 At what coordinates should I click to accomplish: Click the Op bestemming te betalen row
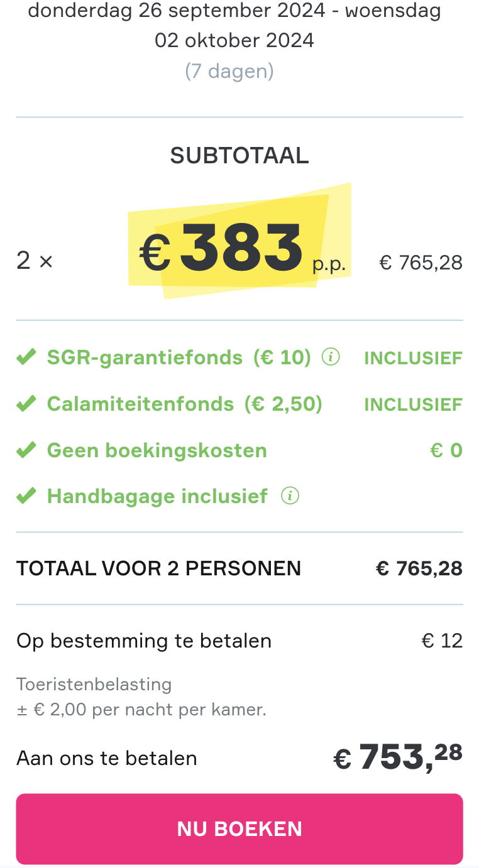click(239, 641)
